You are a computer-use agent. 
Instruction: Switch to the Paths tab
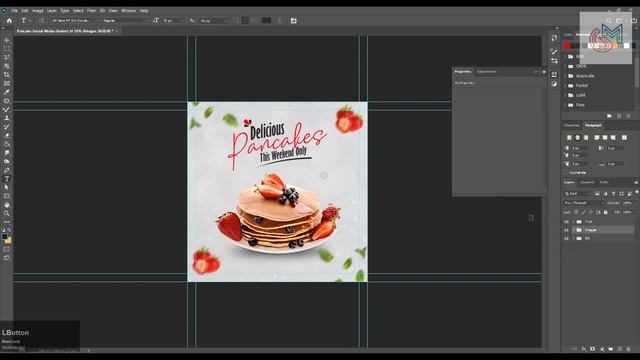point(604,182)
